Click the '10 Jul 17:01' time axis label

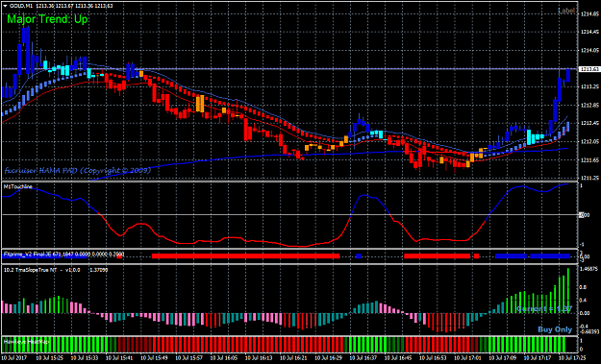[x=468, y=358]
